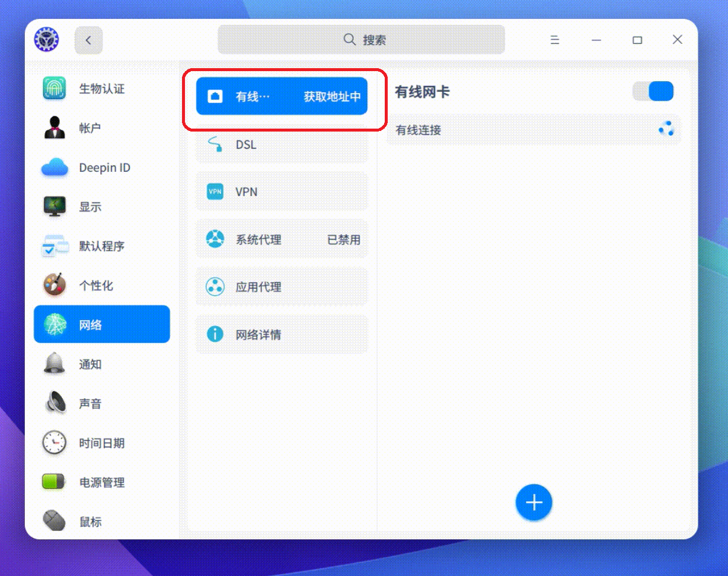Click the DSL cable icon

click(x=215, y=144)
